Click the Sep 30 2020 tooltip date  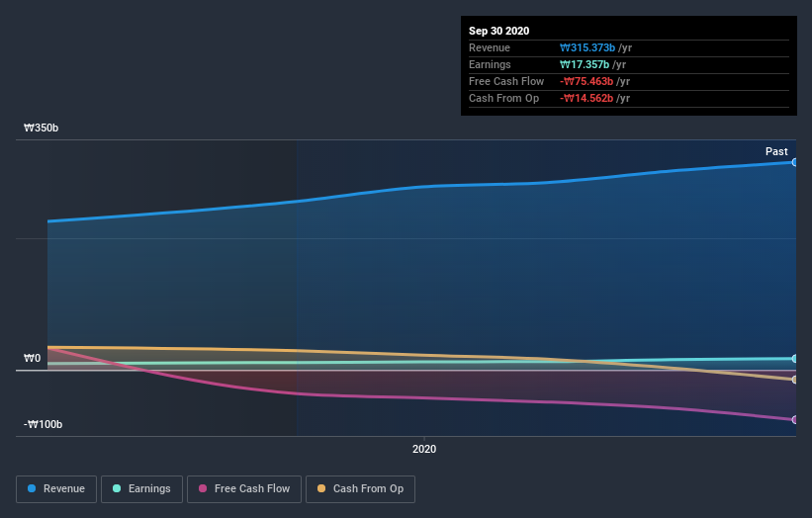499,31
